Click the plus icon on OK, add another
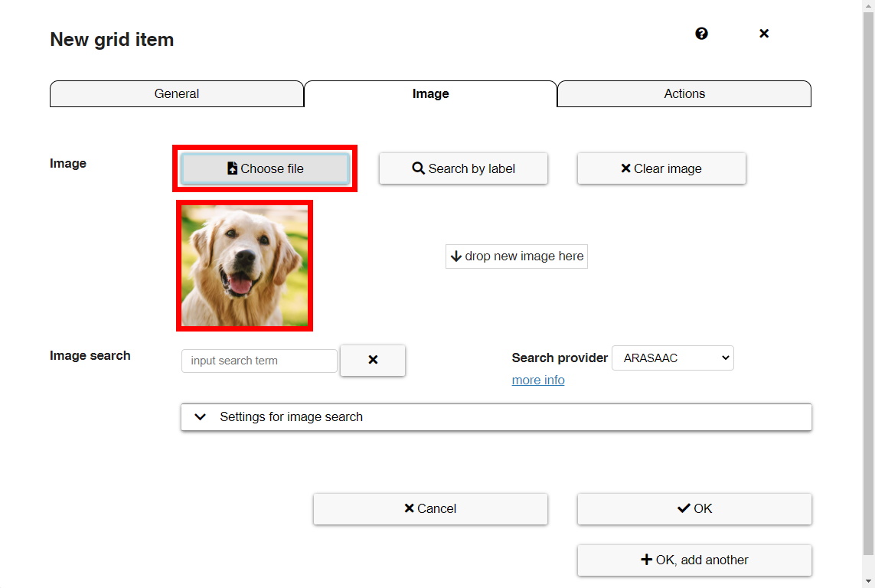Screen dimensions: 875x588 pyautogui.click(x=645, y=560)
